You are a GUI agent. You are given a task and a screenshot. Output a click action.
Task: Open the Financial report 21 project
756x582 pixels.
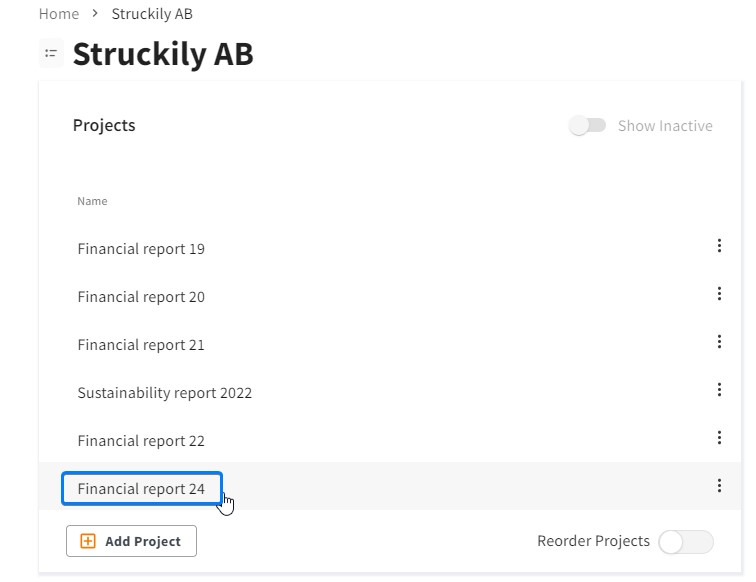coord(141,345)
